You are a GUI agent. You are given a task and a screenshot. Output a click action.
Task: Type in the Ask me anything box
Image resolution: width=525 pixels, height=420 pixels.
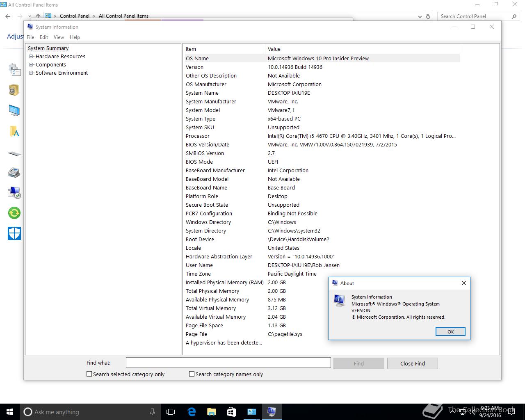90,412
